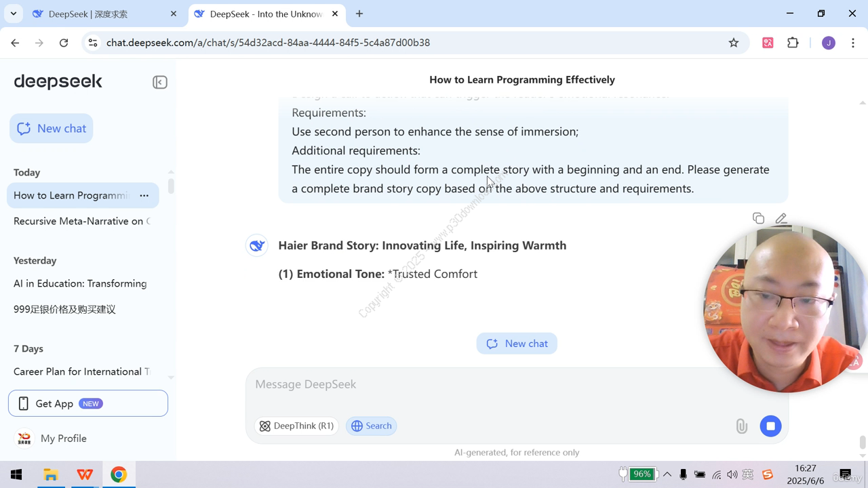Expand the Chrome tab search dropdown
The width and height of the screenshot is (868, 488).
[x=14, y=14]
